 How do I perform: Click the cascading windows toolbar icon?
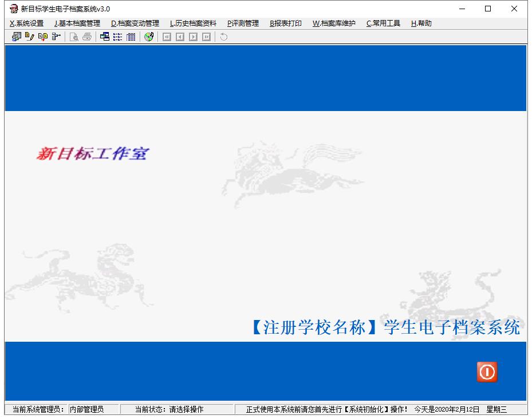pyautogui.click(x=105, y=37)
